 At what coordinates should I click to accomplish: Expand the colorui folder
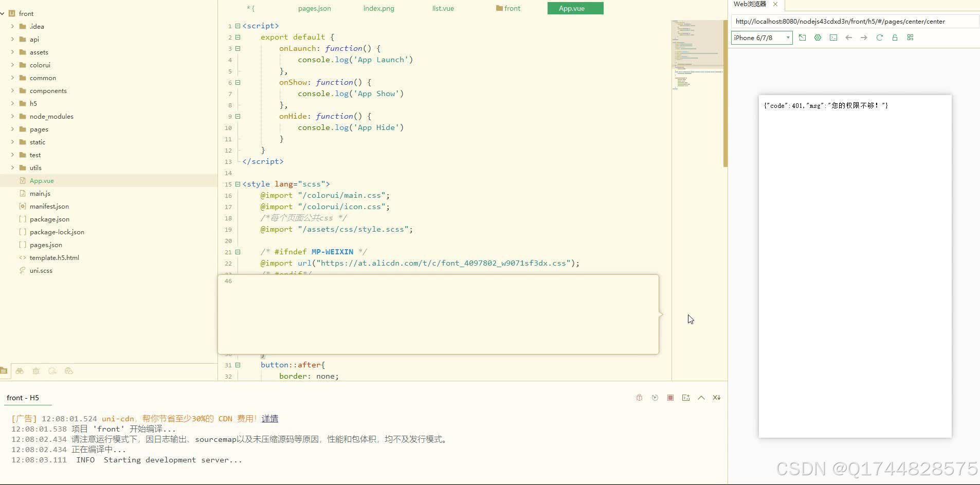12,65
